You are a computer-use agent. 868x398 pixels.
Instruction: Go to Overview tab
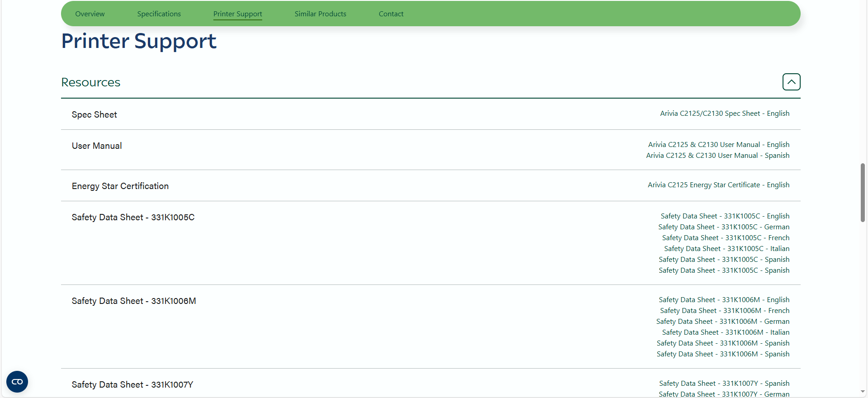click(x=90, y=14)
